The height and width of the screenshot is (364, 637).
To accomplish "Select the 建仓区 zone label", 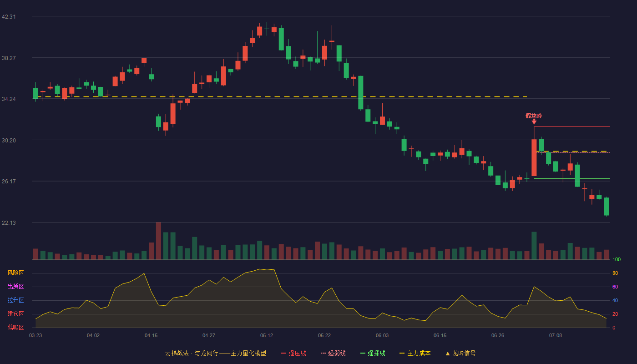I will pos(15,314).
